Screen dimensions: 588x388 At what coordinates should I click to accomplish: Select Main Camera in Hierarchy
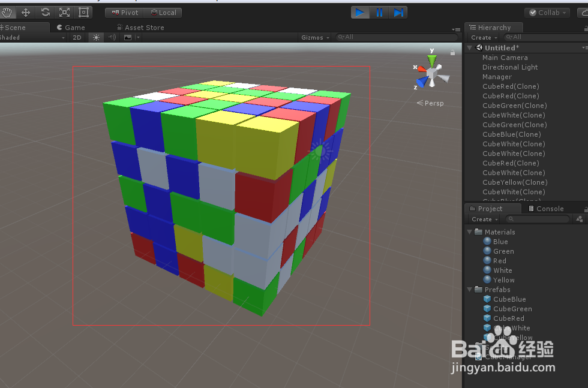click(505, 58)
